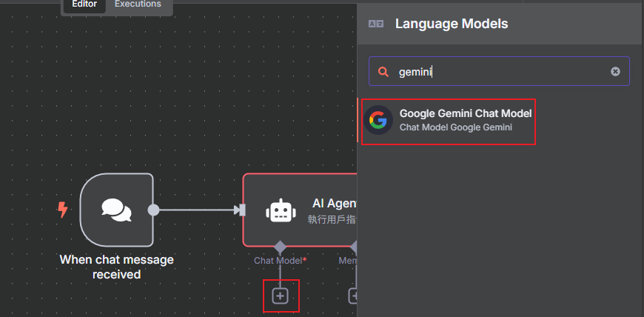Click the AI Agent node title
The width and height of the screenshot is (644, 317).
335,204
